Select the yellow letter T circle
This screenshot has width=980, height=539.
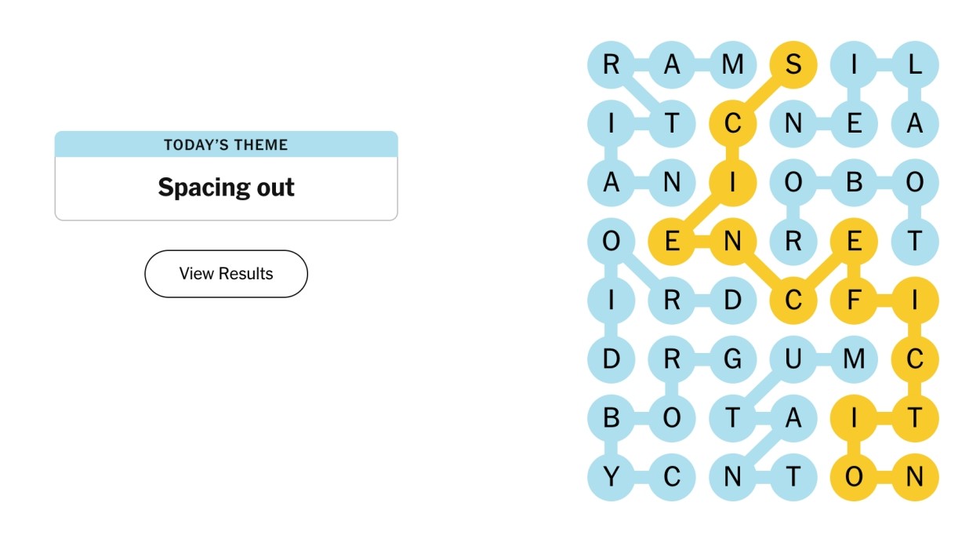pos(915,417)
